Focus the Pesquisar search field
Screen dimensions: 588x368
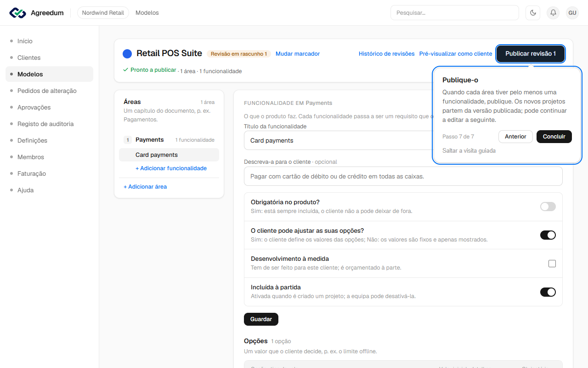point(455,13)
